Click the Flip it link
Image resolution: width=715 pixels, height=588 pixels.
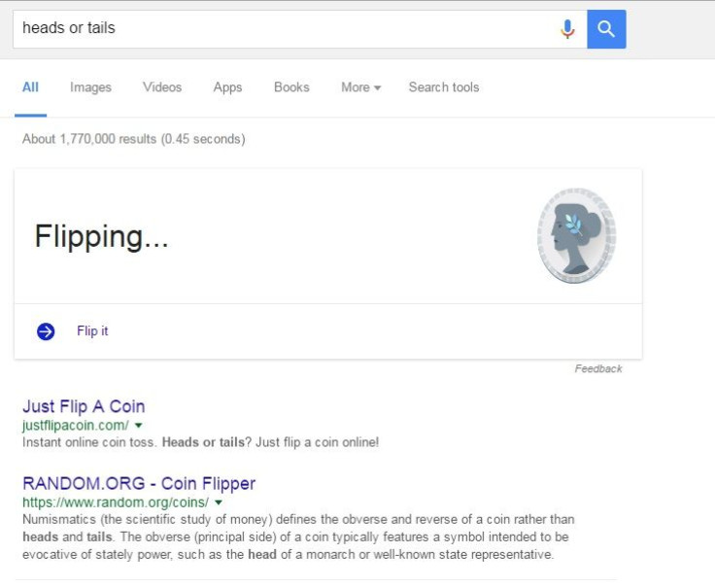pos(92,330)
